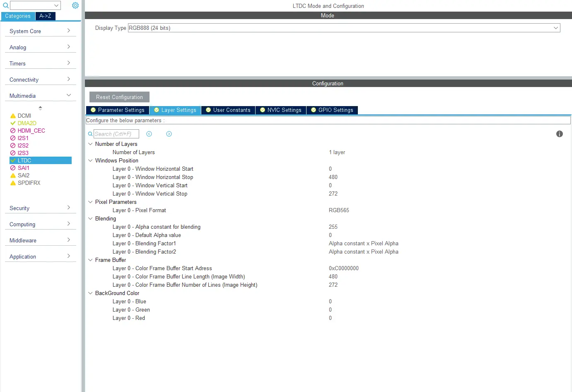Expand the System Core category
572x392 pixels.
coord(40,31)
